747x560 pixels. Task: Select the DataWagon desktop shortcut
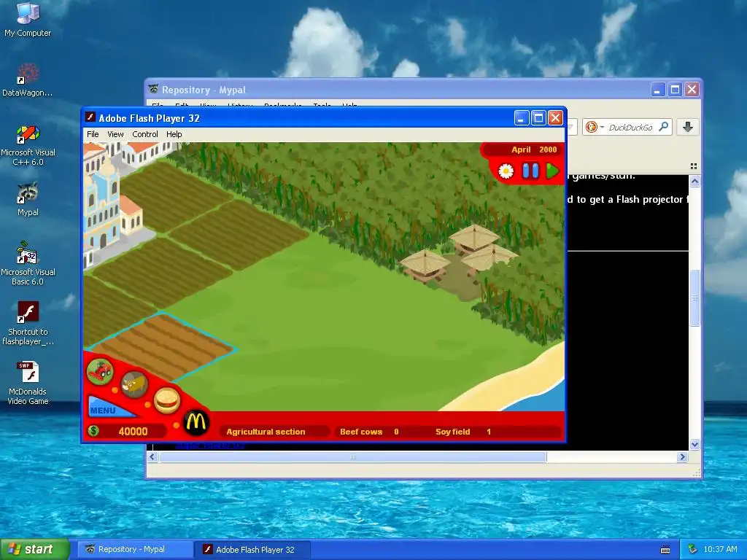28,80
